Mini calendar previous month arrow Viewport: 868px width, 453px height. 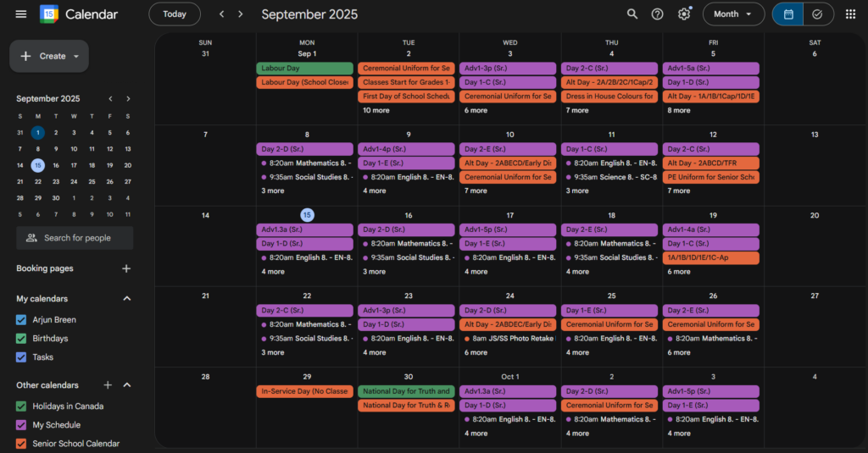coord(111,98)
